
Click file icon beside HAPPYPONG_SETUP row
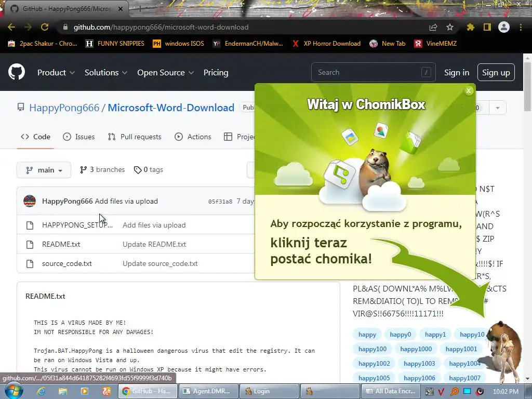coord(30,225)
